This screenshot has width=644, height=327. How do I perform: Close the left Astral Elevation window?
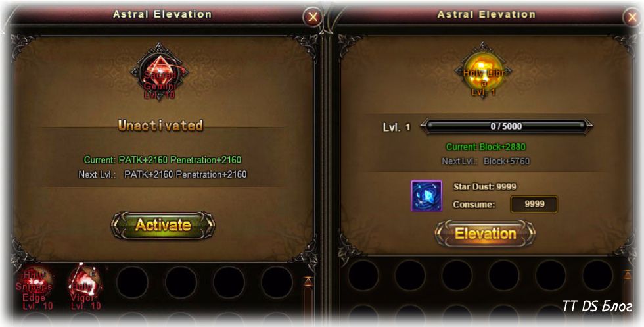point(313,17)
